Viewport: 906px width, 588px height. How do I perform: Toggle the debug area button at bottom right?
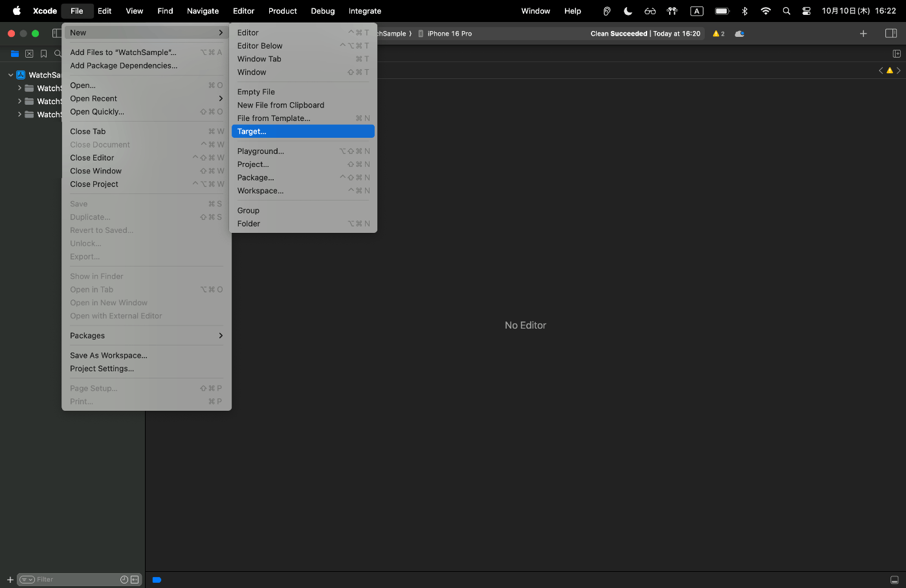tap(894, 580)
